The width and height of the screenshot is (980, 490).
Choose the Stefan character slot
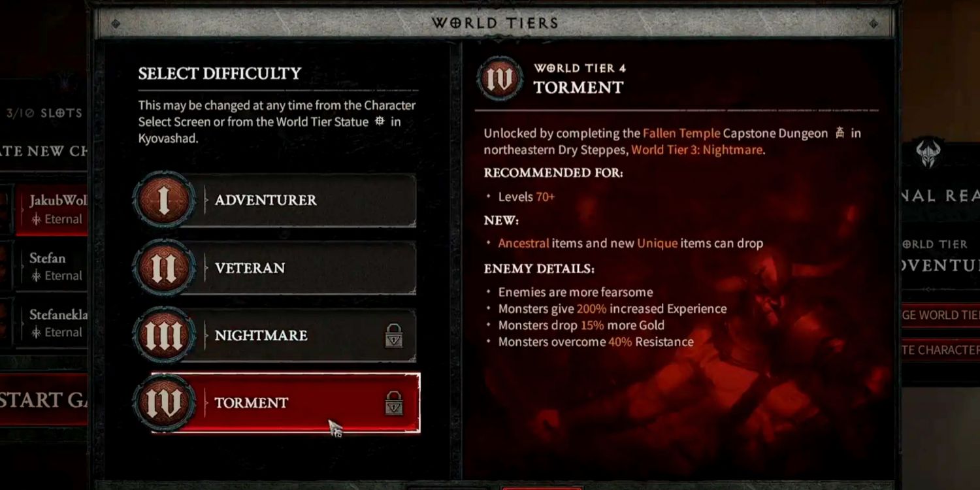(x=52, y=266)
